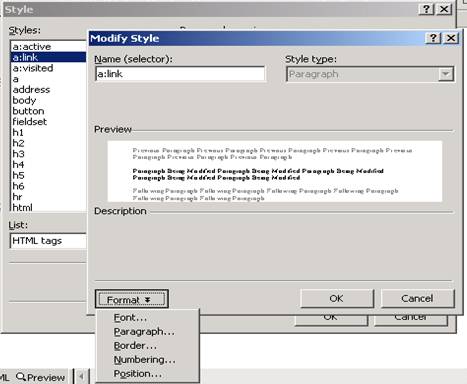Close the Modify Style dialog via X icon
467x384 pixels.
451,38
